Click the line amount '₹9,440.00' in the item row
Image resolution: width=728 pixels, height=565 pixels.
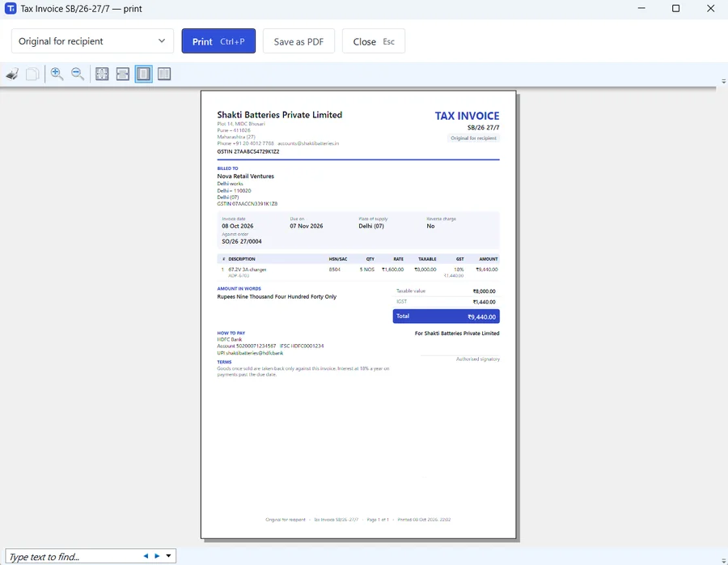click(487, 270)
